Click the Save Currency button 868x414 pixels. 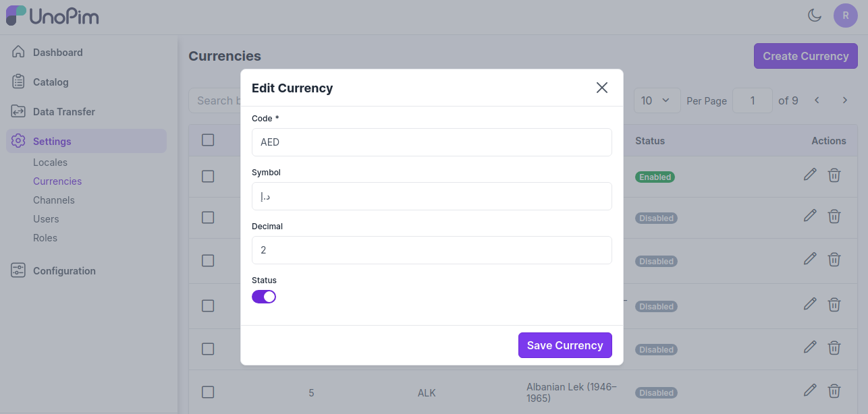click(x=565, y=345)
